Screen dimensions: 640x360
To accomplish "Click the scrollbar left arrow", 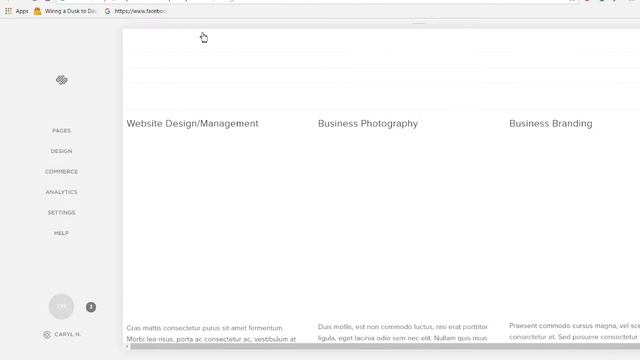I will pyautogui.click(x=127, y=346).
